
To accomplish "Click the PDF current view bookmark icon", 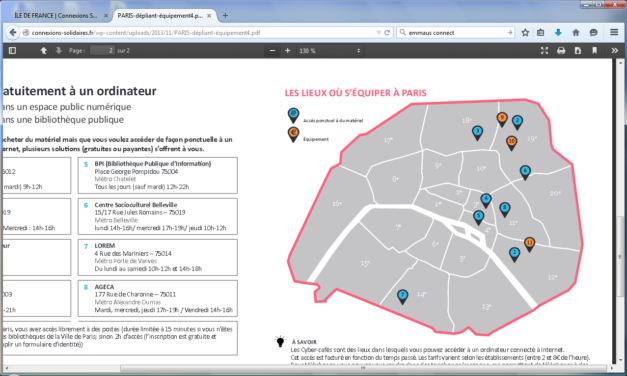I will click(595, 50).
